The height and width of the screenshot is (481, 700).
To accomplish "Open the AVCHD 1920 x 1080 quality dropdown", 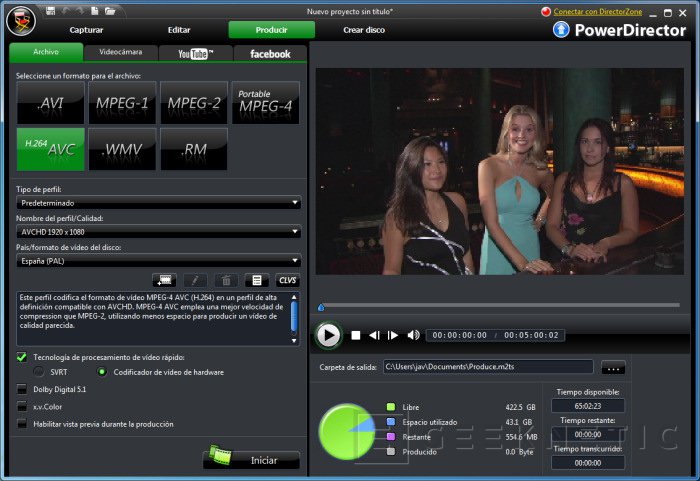I will coord(158,232).
